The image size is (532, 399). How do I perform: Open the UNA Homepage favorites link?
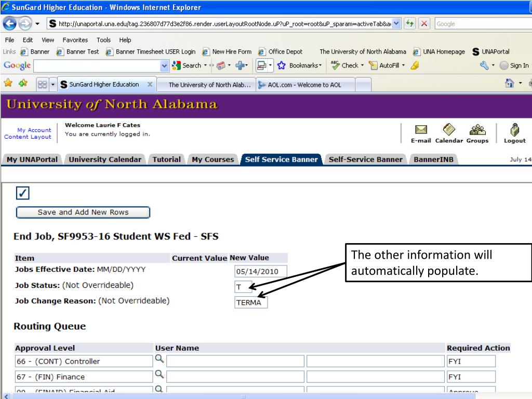(439, 51)
